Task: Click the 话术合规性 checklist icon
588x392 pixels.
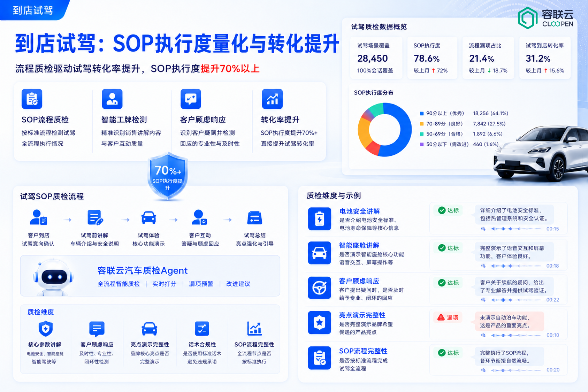Action: point(202,329)
